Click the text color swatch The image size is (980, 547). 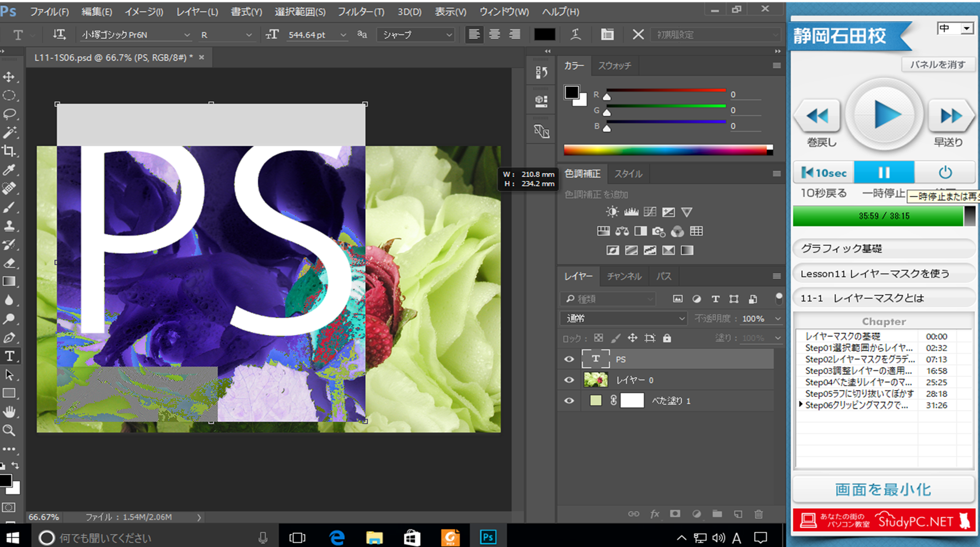click(545, 34)
